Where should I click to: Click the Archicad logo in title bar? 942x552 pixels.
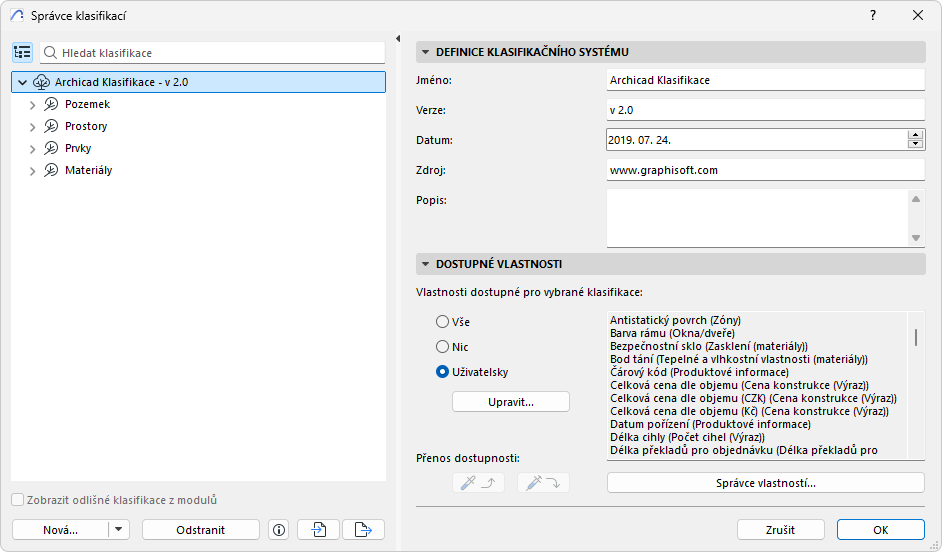coord(17,16)
